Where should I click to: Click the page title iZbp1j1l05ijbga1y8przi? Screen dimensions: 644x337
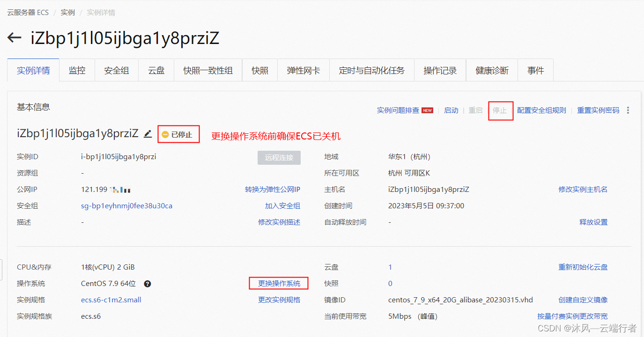pyautogui.click(x=125, y=38)
